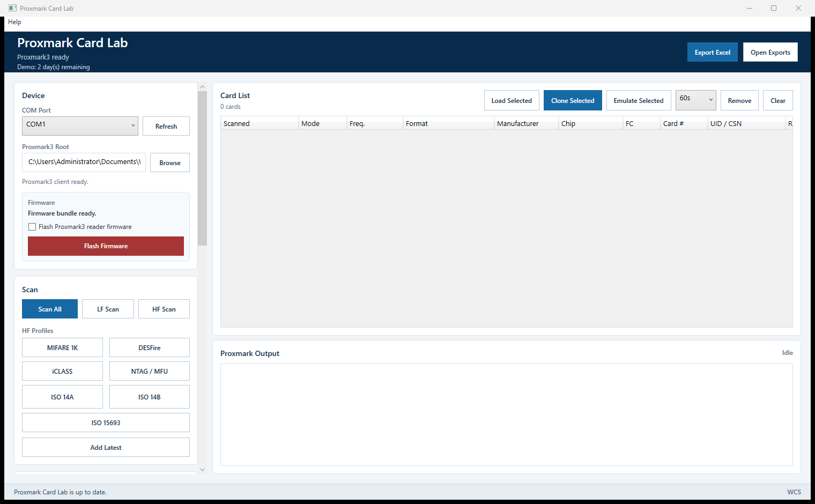This screenshot has height=504, width=815.
Task: Click inside the Proxmark Output text area
Action: 507,415
